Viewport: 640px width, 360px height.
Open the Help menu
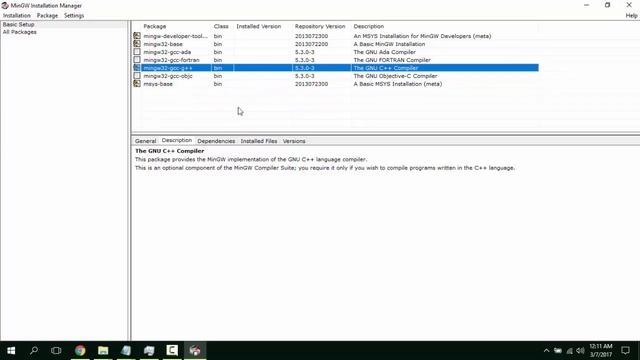point(631,16)
